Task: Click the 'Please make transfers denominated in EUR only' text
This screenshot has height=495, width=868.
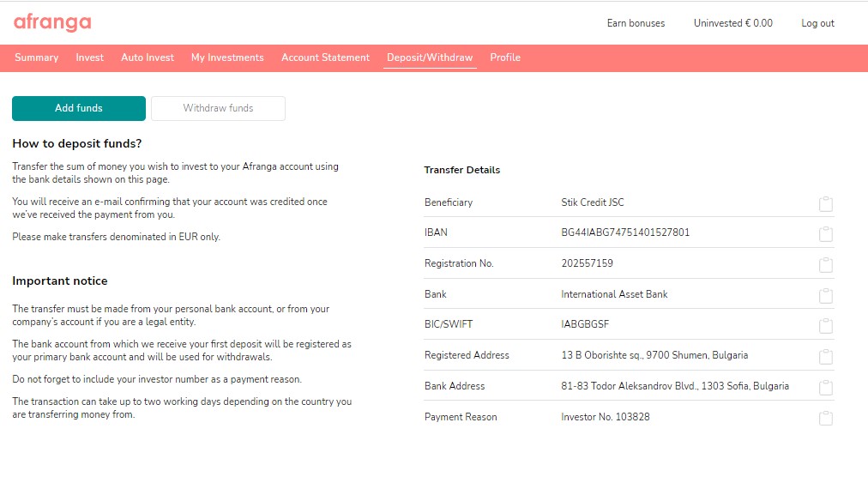Action: click(x=117, y=237)
